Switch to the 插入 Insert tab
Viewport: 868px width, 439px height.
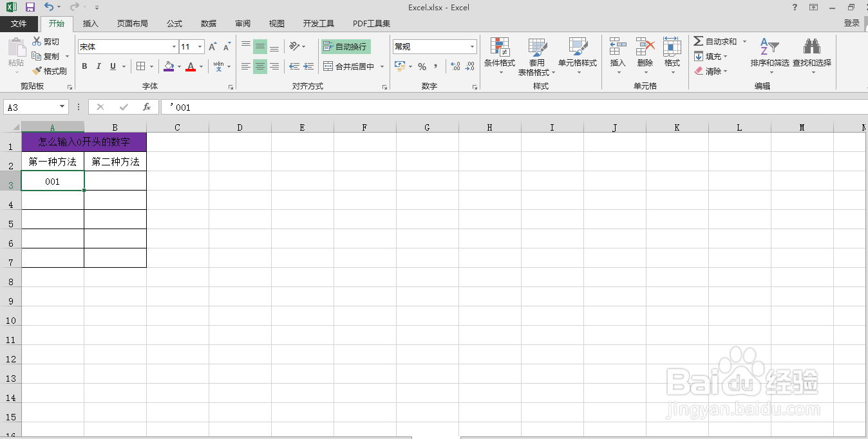click(91, 23)
